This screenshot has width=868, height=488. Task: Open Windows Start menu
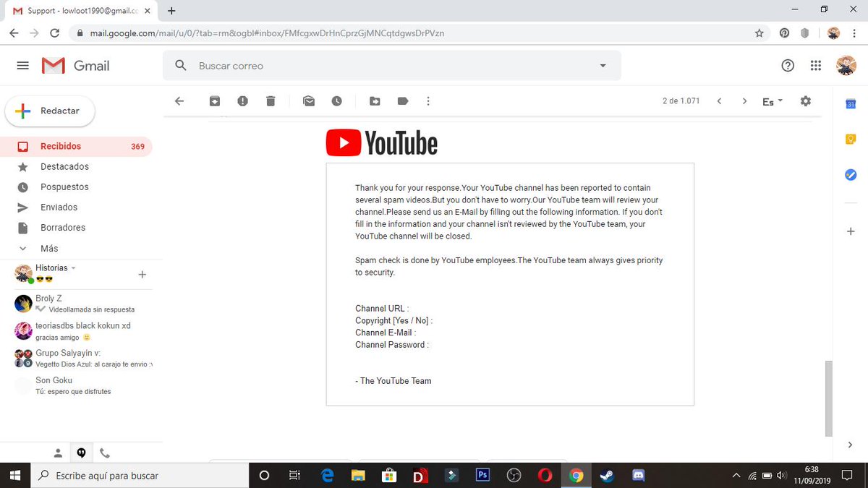(14, 476)
